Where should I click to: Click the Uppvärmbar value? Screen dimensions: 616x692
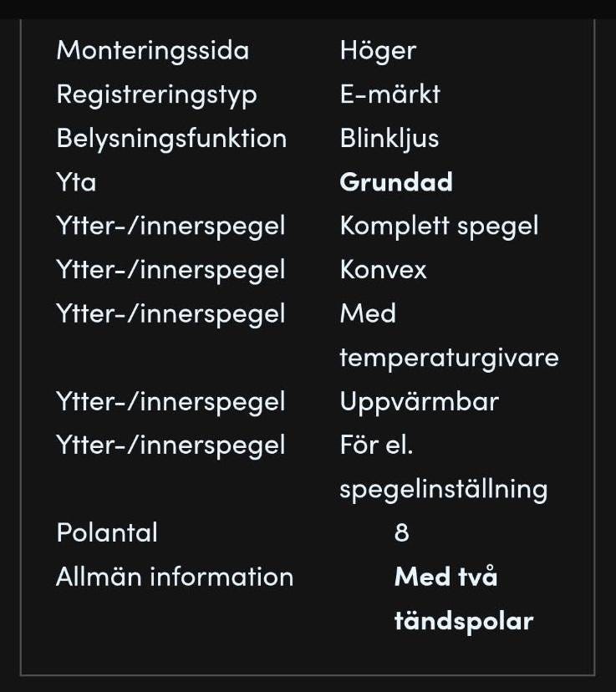pos(419,401)
